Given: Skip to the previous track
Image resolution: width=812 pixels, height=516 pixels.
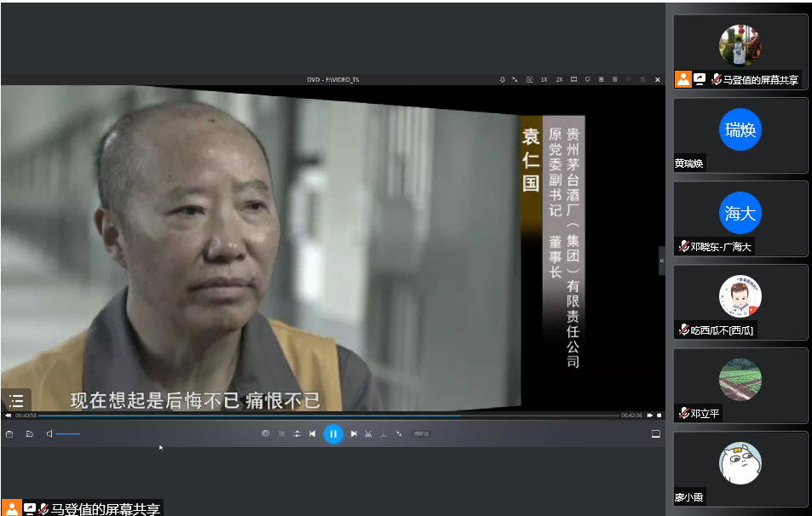Looking at the screenshot, I should [313, 433].
